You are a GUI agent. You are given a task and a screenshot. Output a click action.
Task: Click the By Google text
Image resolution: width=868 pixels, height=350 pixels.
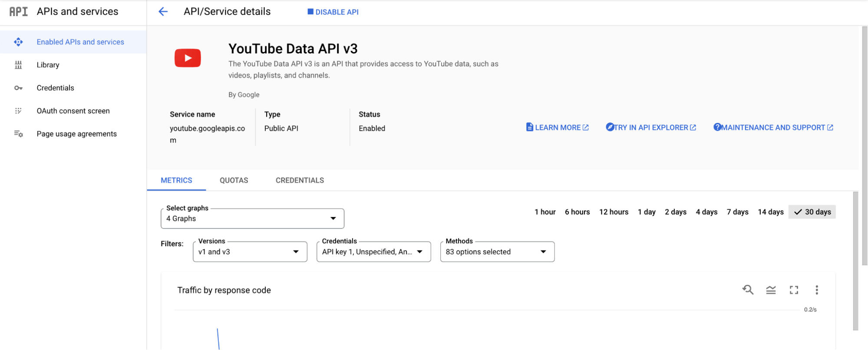[x=244, y=95]
